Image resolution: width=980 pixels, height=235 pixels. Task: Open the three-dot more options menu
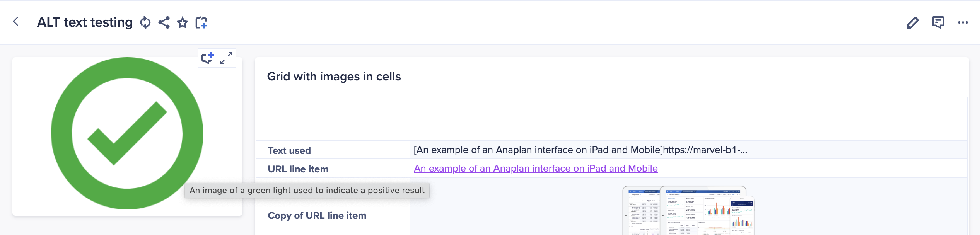963,22
